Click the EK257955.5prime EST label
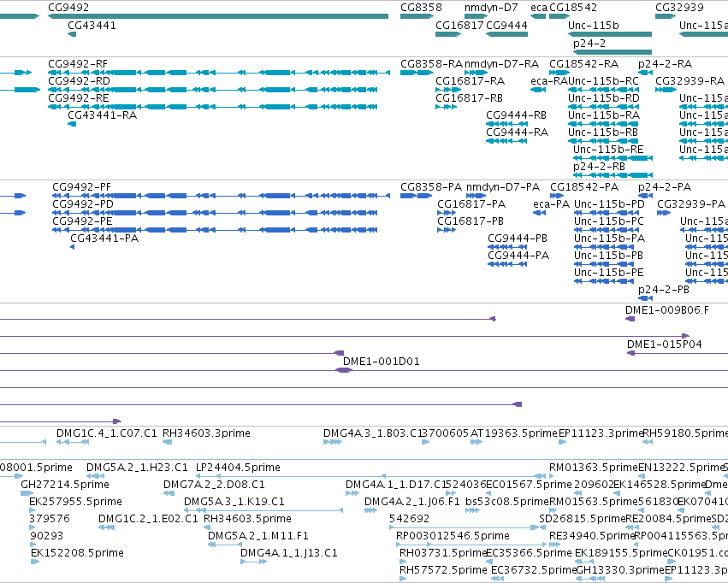This screenshot has height=583, width=728. pos(75,502)
